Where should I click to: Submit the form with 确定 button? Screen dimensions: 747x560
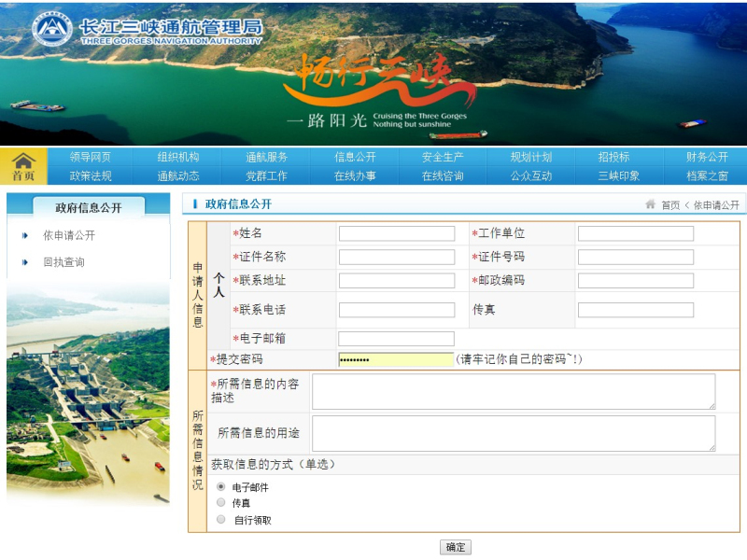point(456,547)
